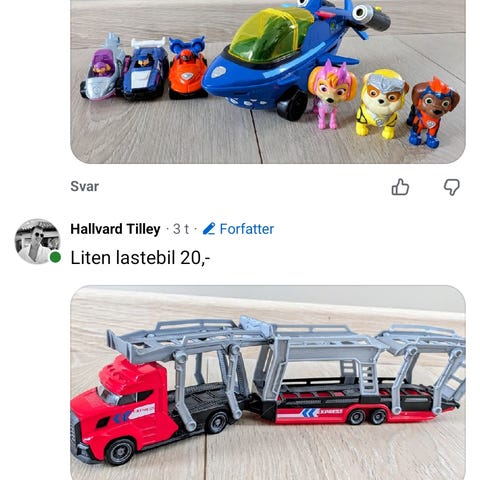The width and height of the screenshot is (480, 480).
Task: Click the yellow Rubble pup figure in photo
Action: click(x=381, y=104)
